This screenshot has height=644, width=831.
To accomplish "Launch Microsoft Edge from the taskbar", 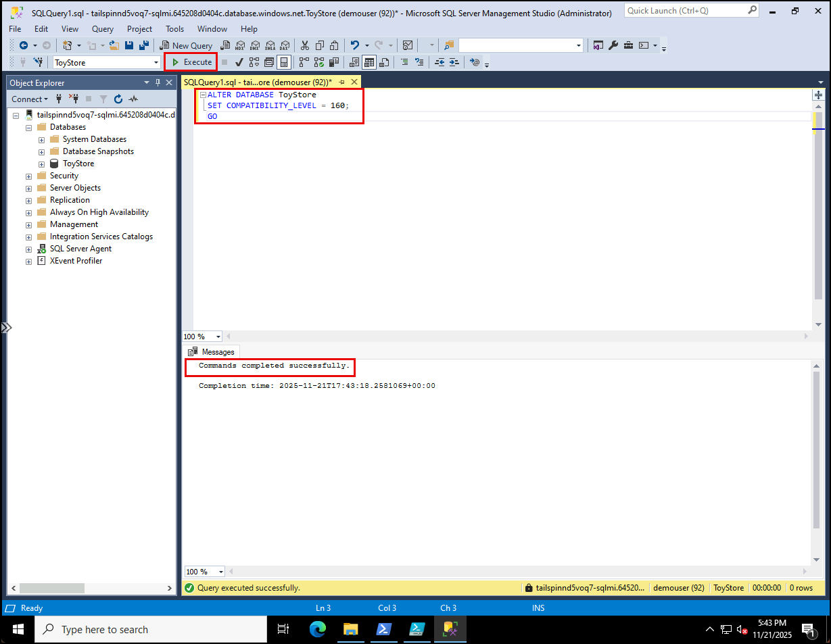I will [x=318, y=629].
